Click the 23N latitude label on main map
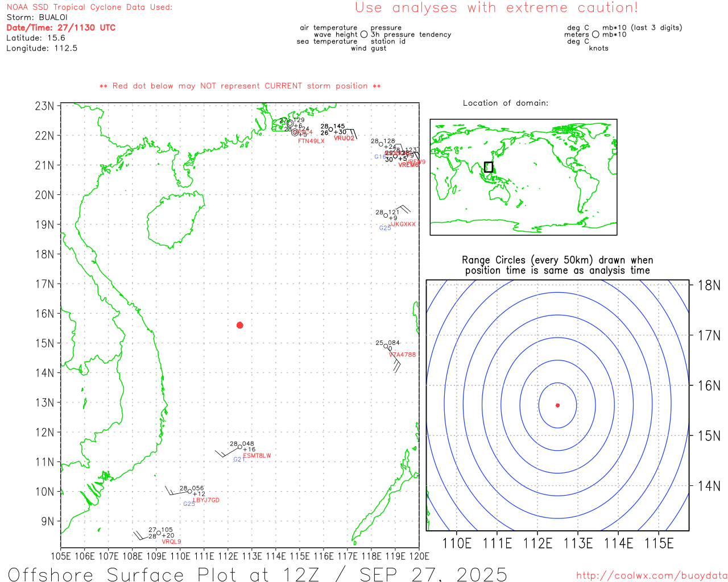The image size is (728, 582). coord(44,106)
